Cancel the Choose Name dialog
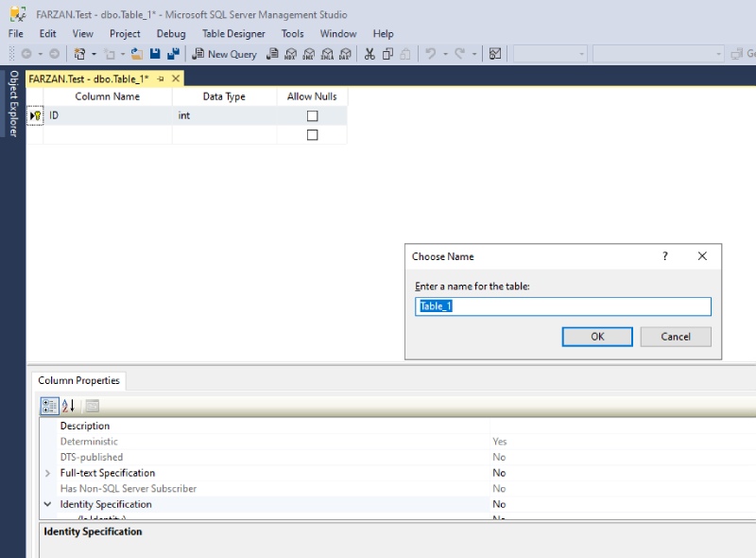 675,337
